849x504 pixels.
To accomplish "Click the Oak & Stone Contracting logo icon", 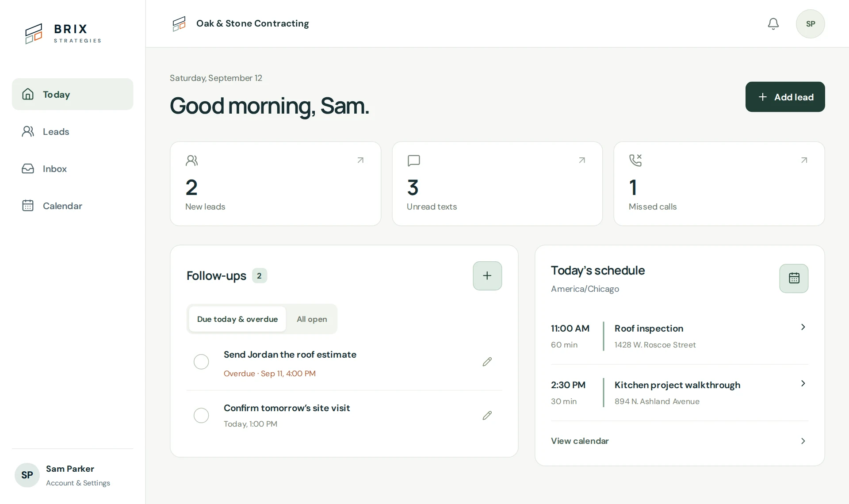I will pos(179,24).
